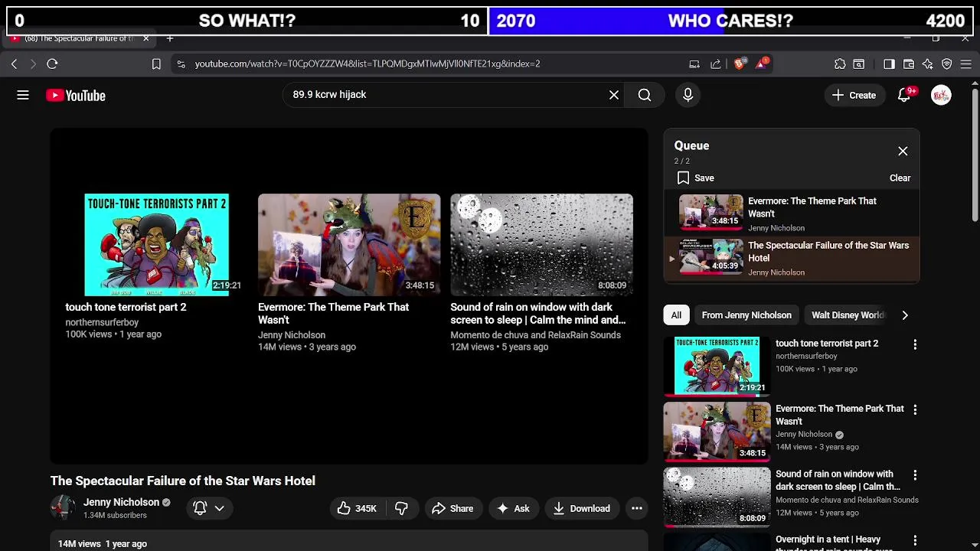Toggle the browser sidebar panel
The height and width of the screenshot is (551, 980).
pyautogui.click(x=889, y=64)
